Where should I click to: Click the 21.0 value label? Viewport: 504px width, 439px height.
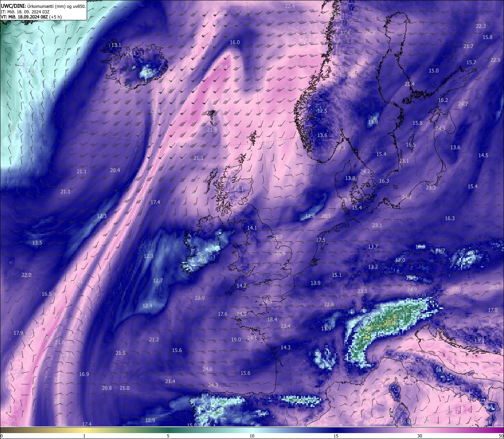[x=124, y=388]
